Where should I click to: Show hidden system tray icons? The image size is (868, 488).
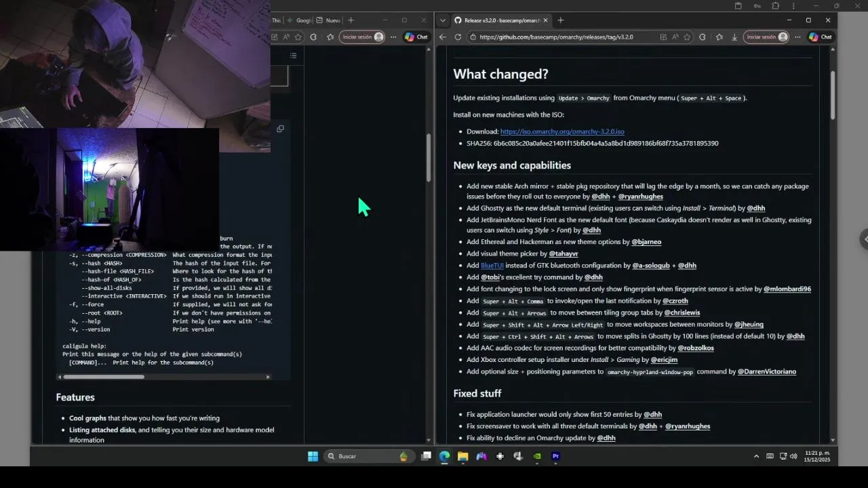point(756,456)
